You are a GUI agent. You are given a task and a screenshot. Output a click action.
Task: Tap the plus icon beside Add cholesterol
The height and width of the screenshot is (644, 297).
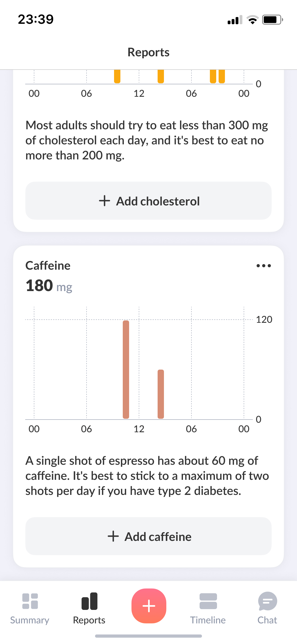point(105,201)
